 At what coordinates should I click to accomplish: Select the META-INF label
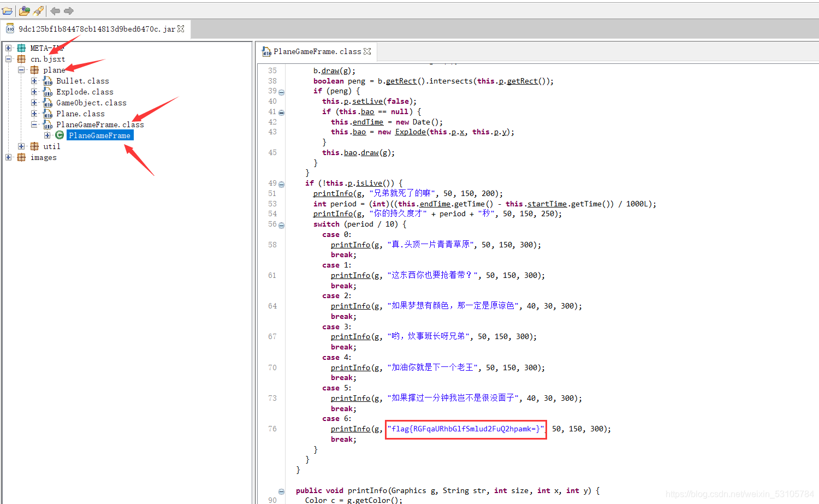(x=47, y=48)
